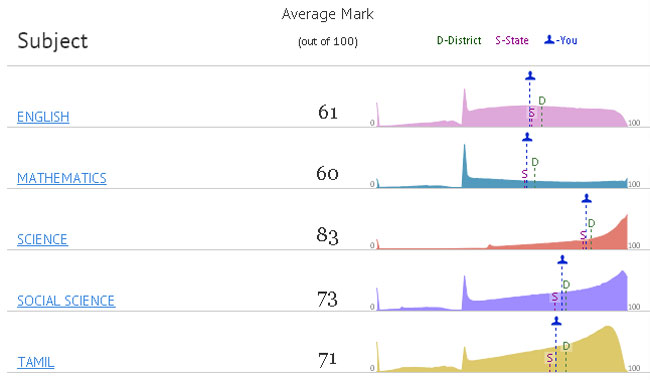
Task: Click the You person icon above Science chart
Action: (586, 198)
